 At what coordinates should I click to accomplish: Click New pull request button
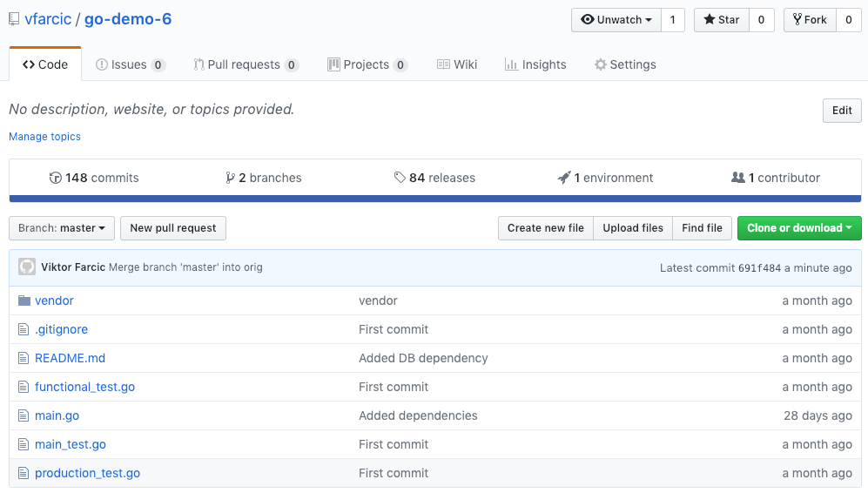172,228
